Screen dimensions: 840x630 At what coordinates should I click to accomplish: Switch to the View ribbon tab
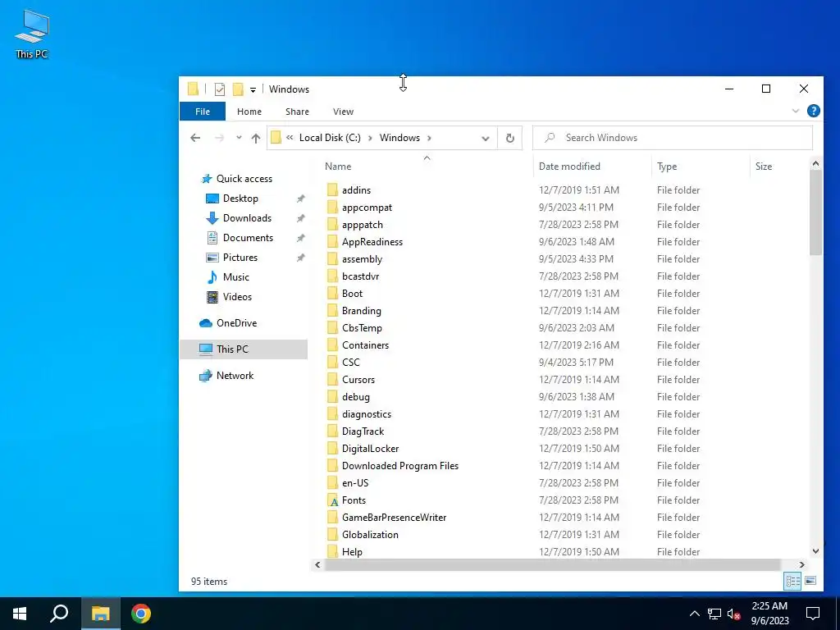pos(343,112)
